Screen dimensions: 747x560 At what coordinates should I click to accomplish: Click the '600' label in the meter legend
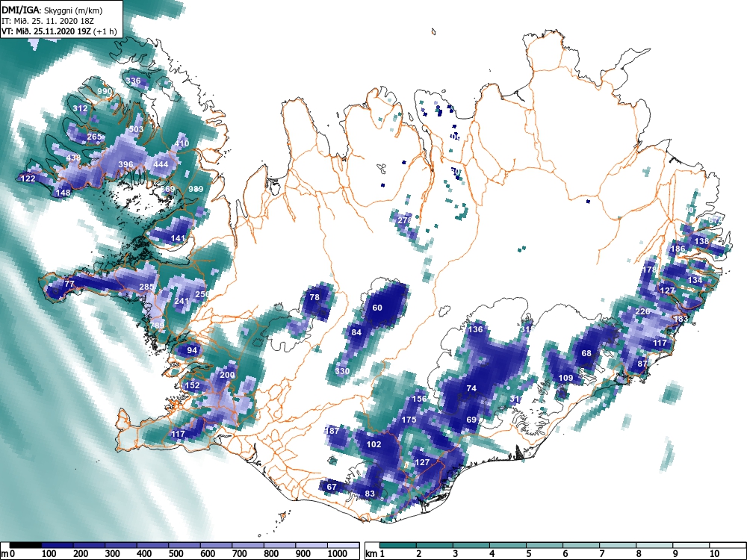[208, 554]
